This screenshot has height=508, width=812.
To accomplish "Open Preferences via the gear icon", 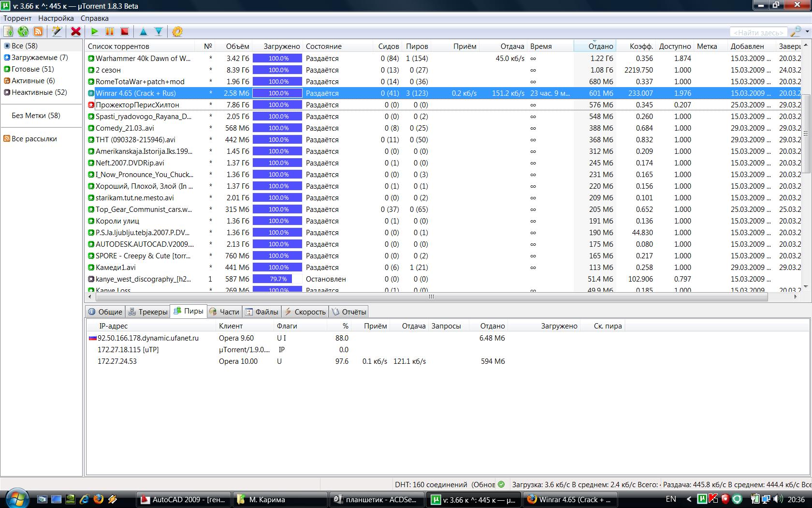I will click(x=177, y=31).
